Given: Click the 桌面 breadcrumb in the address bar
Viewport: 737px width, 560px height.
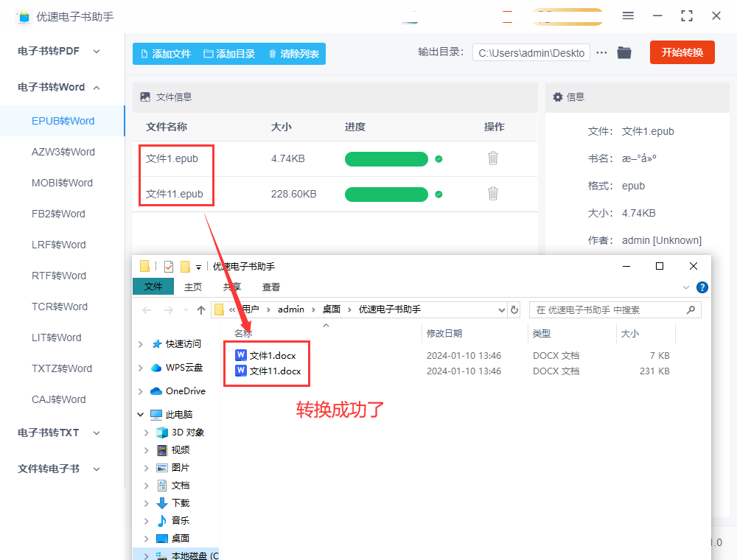Looking at the screenshot, I should click(332, 309).
